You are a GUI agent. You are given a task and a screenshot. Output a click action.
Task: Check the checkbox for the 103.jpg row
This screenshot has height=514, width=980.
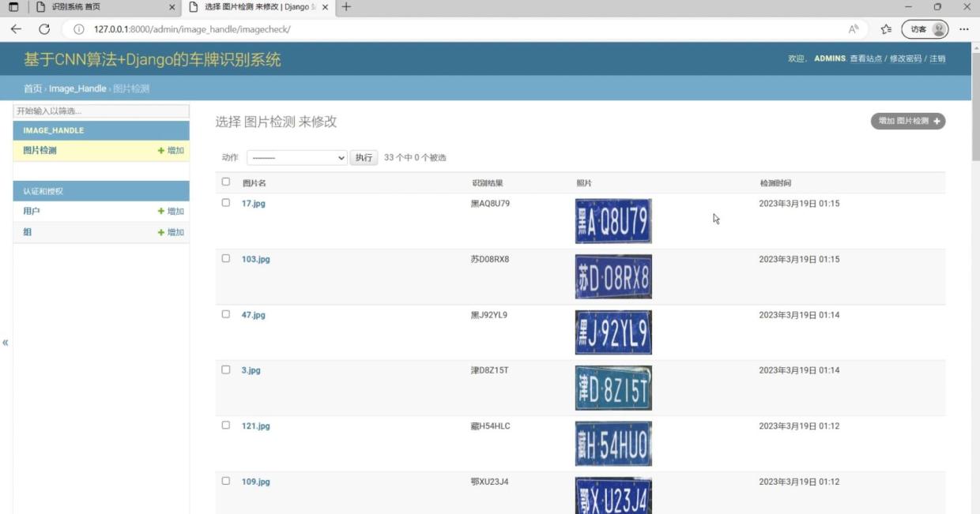225,258
